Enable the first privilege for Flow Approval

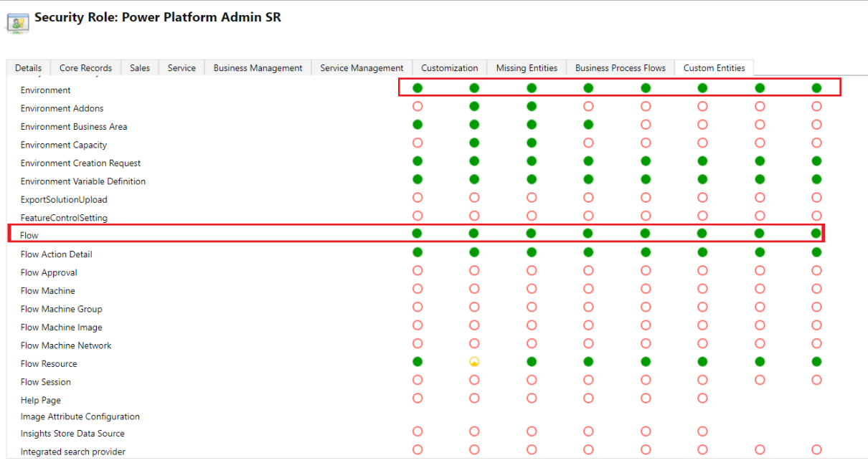[417, 270]
